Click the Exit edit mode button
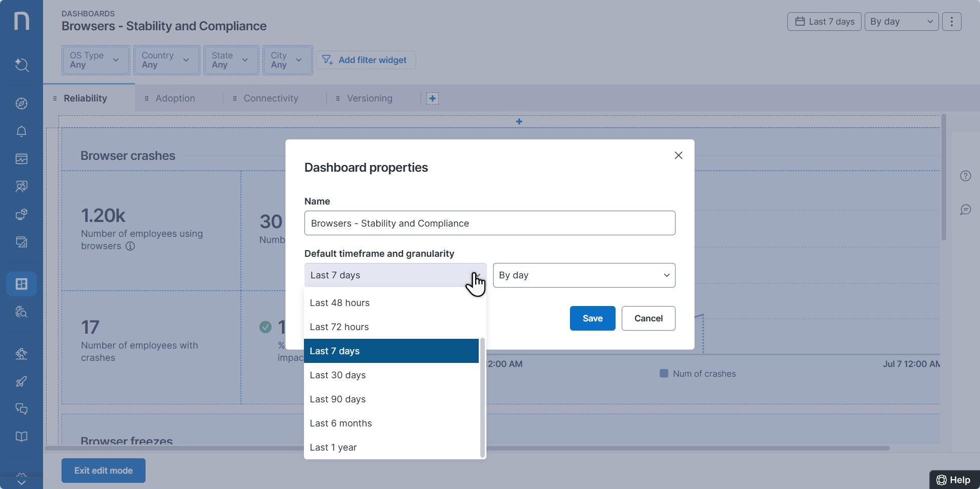Viewport: 980px width, 489px height. (x=103, y=470)
